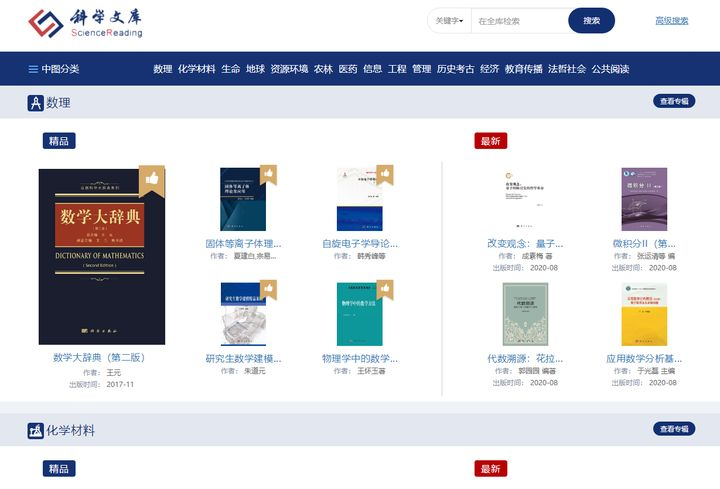This screenshot has height=489, width=720.
Task: Open the 代数溯源 book title link
Action: 525,359
